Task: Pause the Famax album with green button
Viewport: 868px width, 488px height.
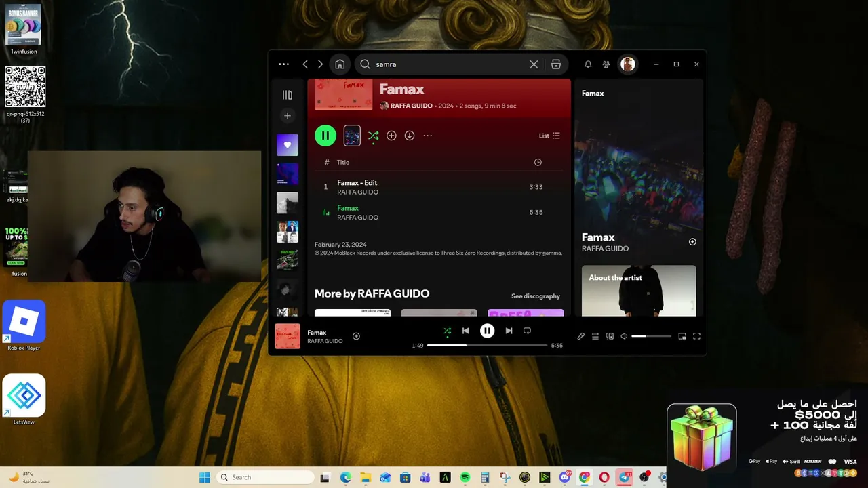Action: pos(325,136)
